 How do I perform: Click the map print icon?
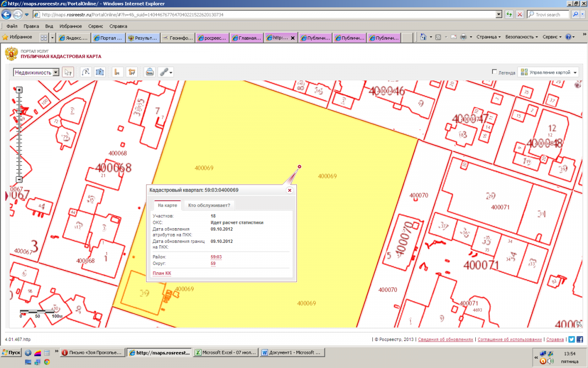pyautogui.click(x=149, y=72)
